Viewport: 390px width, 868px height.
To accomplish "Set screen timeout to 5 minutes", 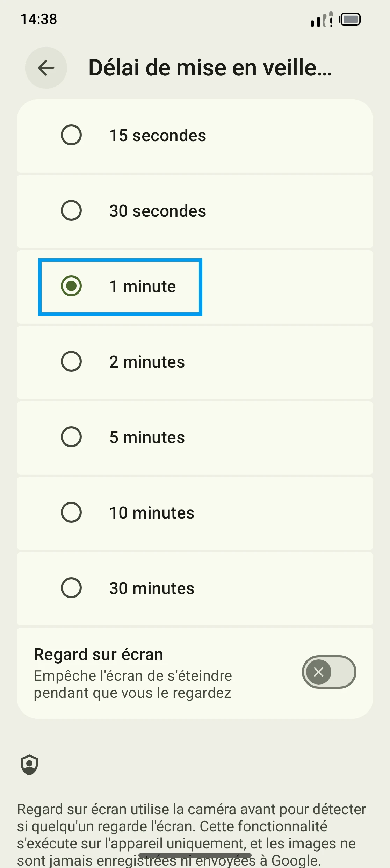I will point(71,437).
